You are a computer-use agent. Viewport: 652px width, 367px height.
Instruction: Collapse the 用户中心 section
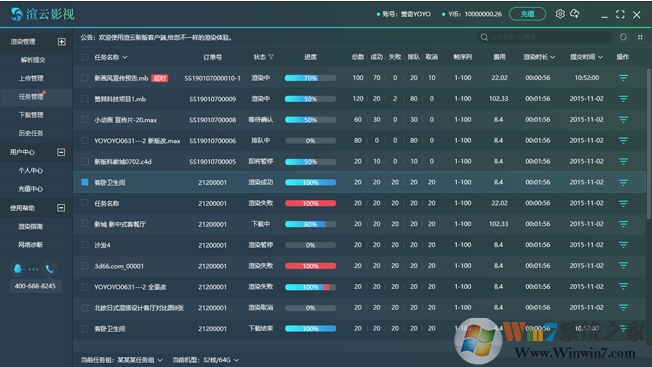(x=61, y=152)
